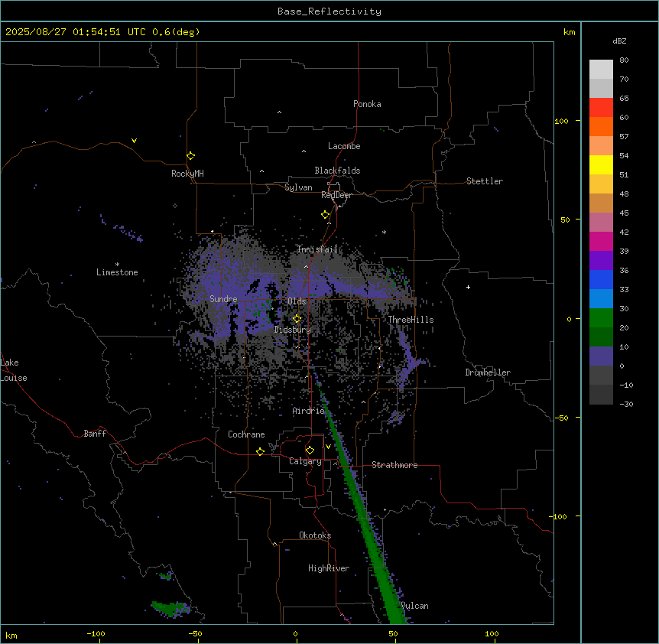Click the Sundre town label

(223, 299)
